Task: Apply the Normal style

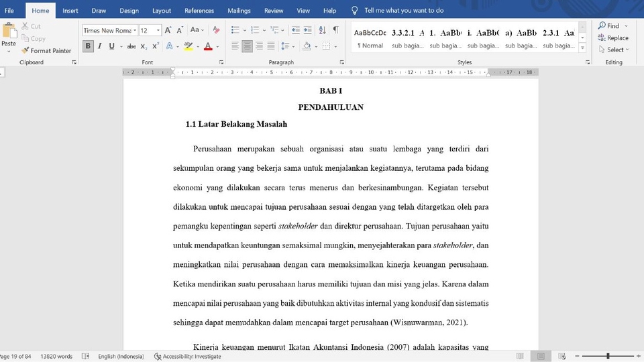Action: [x=370, y=39]
